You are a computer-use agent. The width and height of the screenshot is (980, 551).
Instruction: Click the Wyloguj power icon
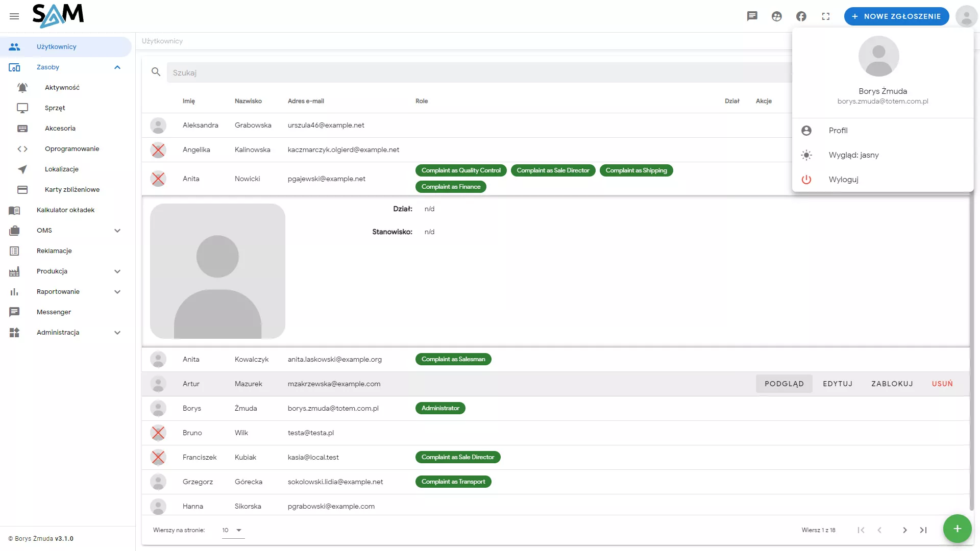[x=806, y=180]
